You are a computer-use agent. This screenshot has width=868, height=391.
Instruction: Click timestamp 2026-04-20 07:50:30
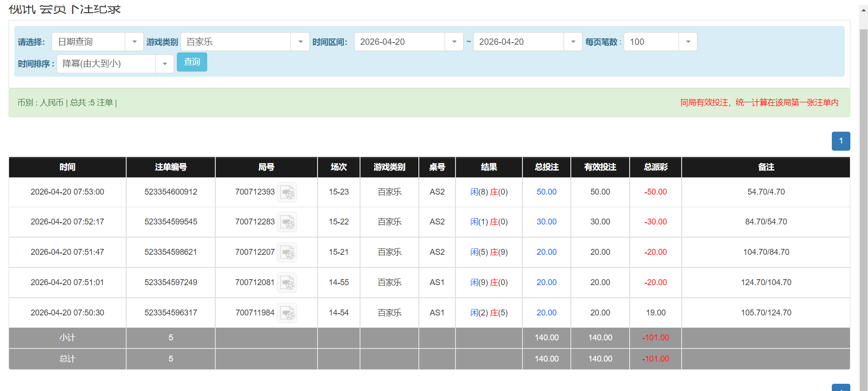pyautogui.click(x=67, y=313)
